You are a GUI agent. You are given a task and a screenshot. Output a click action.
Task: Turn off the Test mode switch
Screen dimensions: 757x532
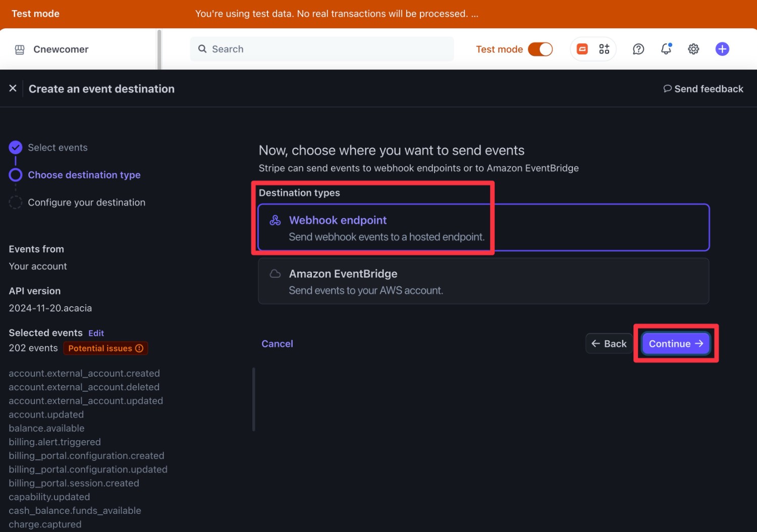(540, 49)
